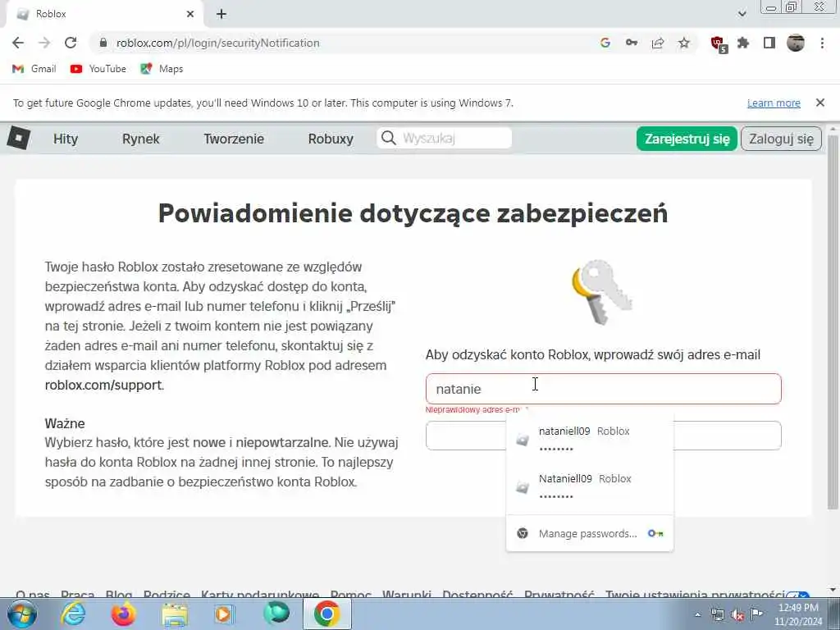This screenshot has width=840, height=630.
Task: Open File Explorer from taskbar
Action: pyautogui.click(x=175, y=614)
